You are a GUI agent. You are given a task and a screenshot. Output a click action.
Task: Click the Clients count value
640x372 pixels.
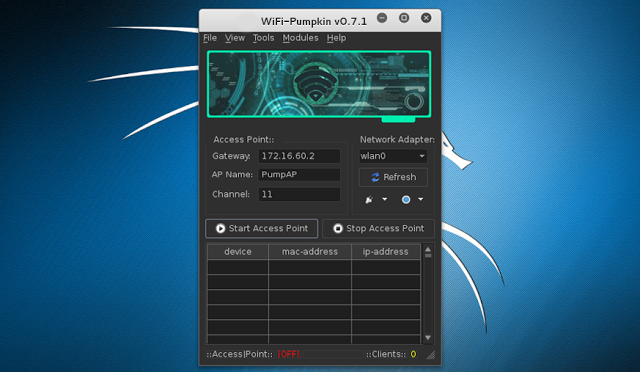(413, 354)
